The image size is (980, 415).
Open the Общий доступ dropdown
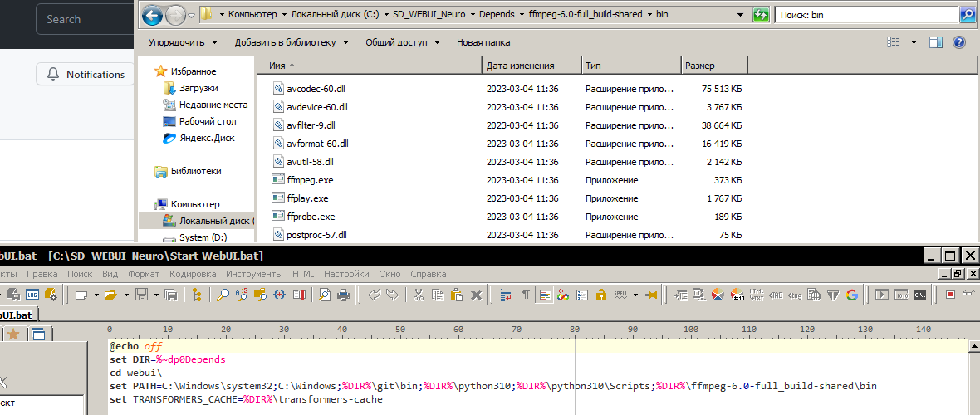click(x=403, y=42)
